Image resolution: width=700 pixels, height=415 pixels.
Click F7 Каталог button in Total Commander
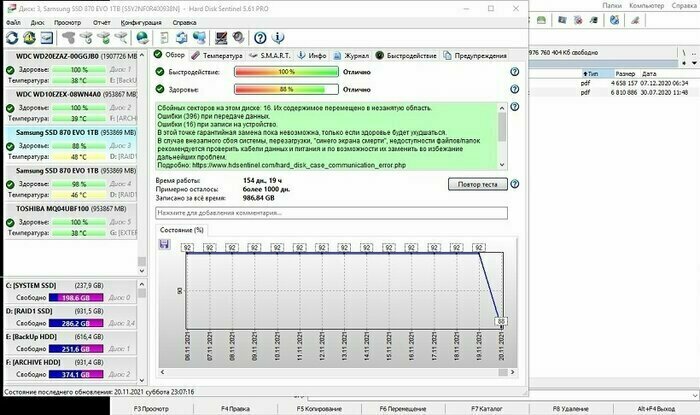487,408
